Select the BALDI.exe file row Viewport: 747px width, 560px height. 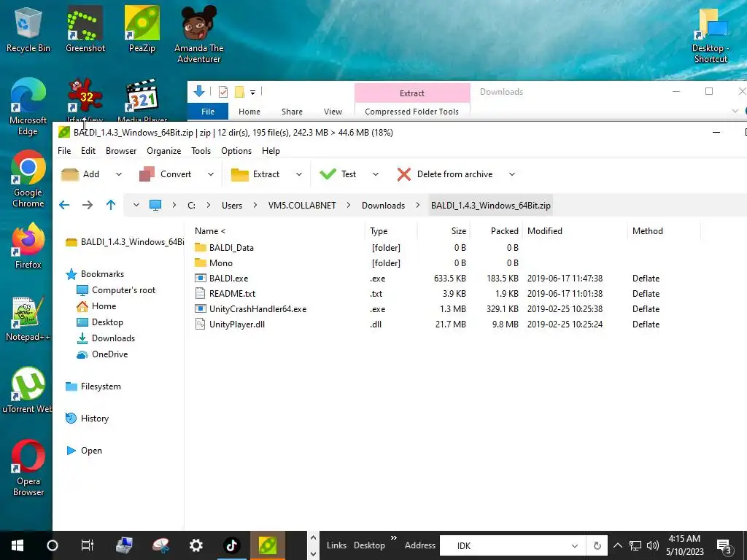[x=427, y=279]
